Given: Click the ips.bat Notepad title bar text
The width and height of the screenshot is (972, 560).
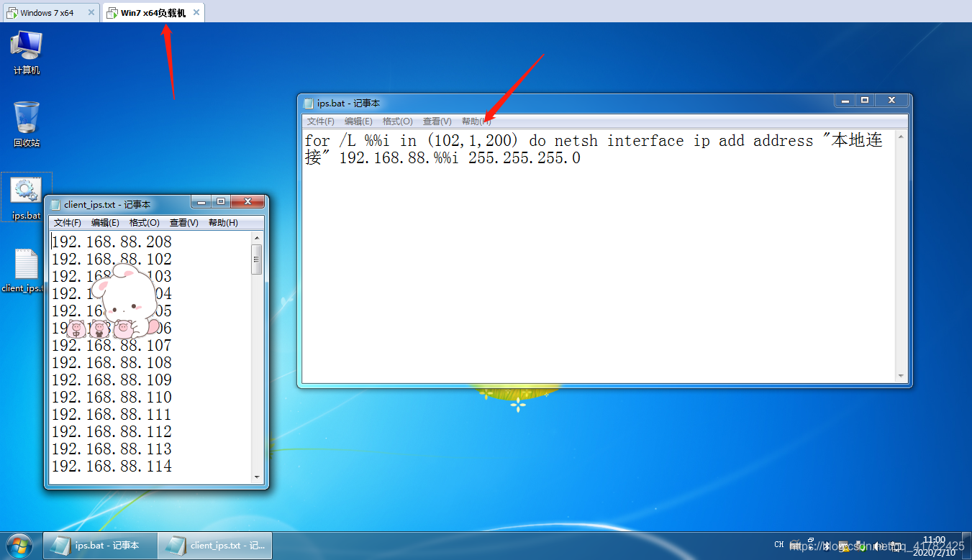Looking at the screenshot, I should pos(348,104).
